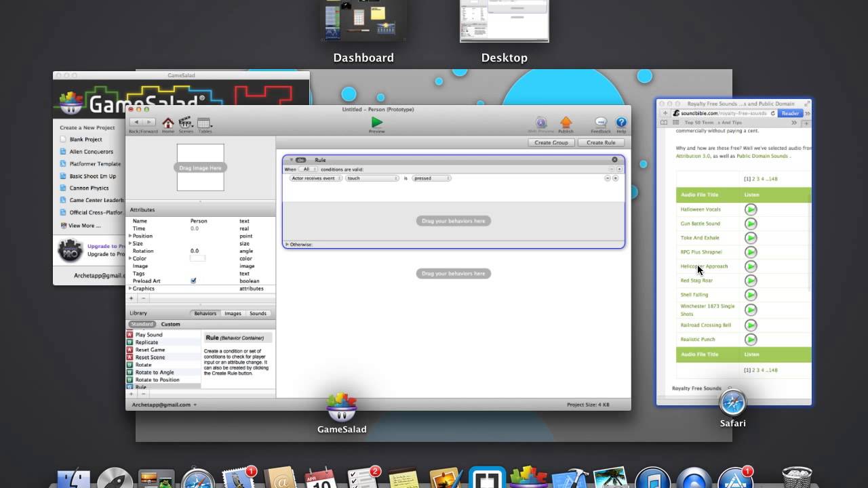Add an attribute with the plus below Graphics
868x488 pixels.
tap(132, 298)
